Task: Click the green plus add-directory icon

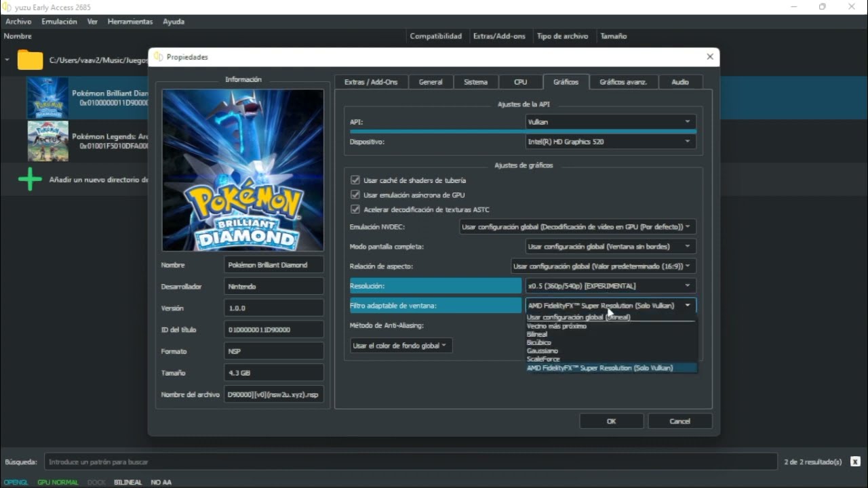Action: (x=30, y=180)
